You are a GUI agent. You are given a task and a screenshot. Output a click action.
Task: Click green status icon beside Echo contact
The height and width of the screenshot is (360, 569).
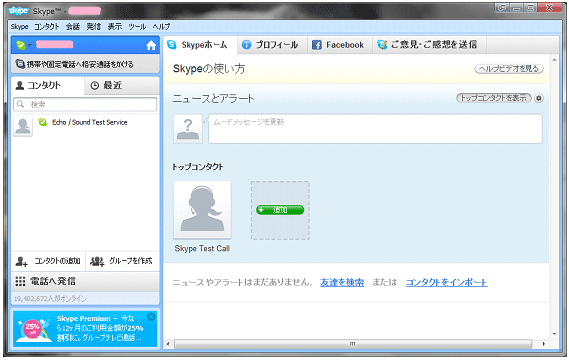click(42, 122)
